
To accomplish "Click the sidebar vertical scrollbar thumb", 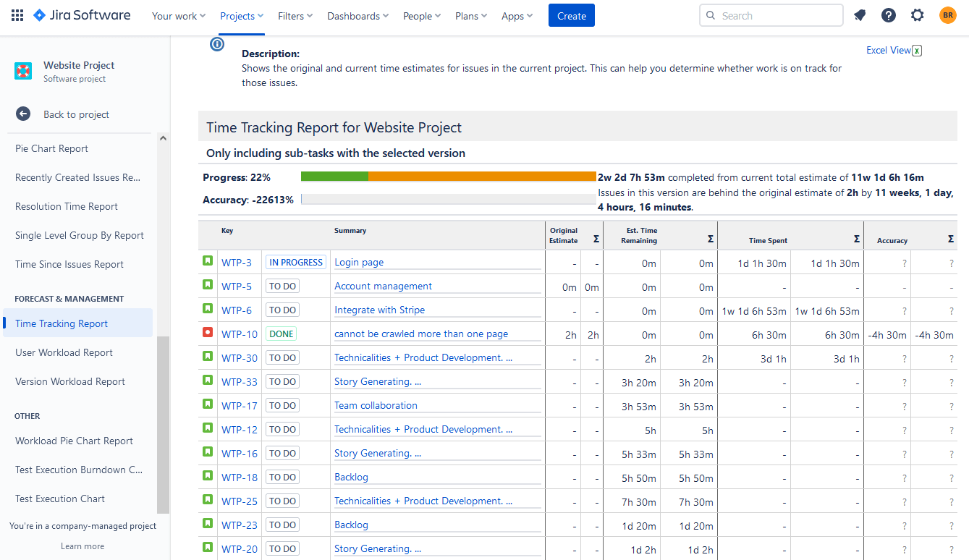I will 163,424.
